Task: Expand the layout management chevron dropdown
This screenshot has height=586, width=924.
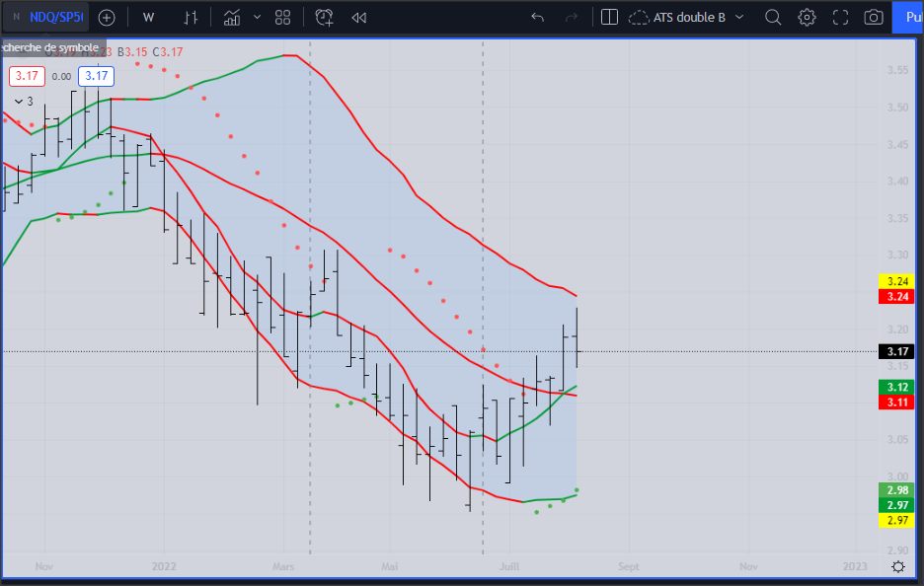Action: point(739,18)
